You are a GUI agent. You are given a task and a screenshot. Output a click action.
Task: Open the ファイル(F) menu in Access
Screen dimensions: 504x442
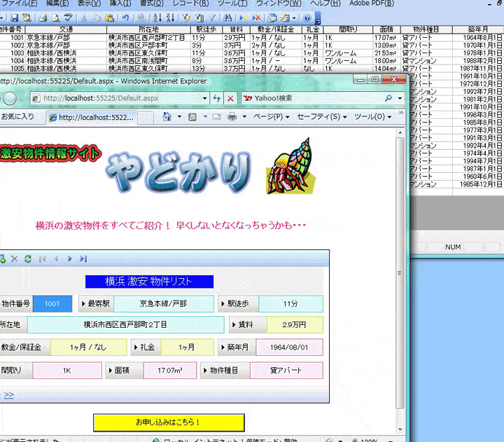pos(19,4)
